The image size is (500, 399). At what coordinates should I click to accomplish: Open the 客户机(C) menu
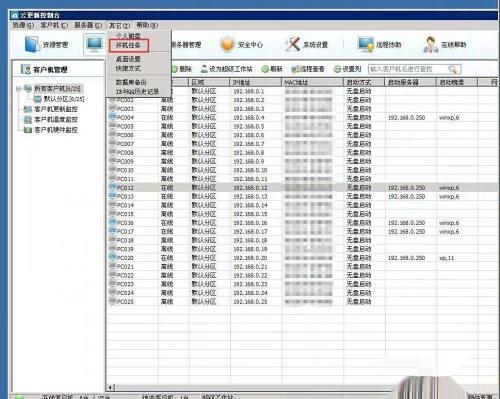pos(54,25)
